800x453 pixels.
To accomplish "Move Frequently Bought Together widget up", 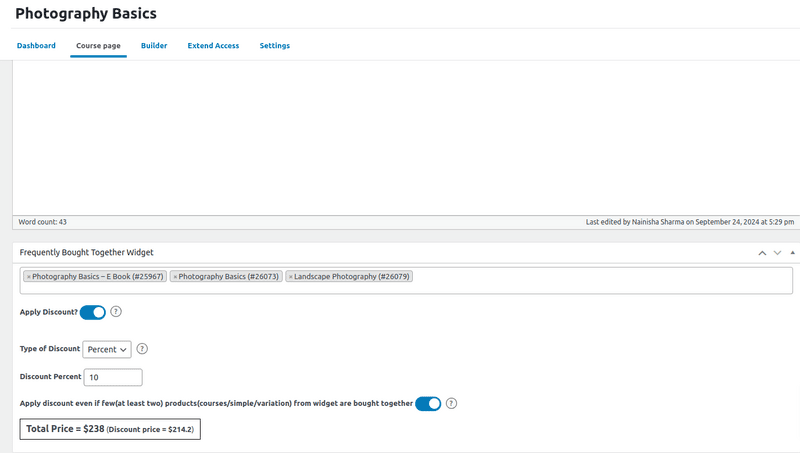I will click(x=762, y=253).
